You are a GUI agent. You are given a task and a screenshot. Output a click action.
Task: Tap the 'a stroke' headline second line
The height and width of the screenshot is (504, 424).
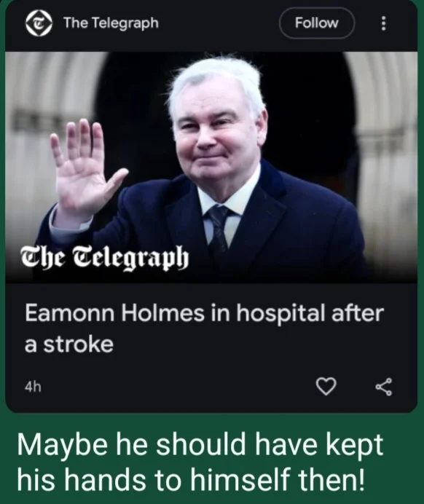69,345
